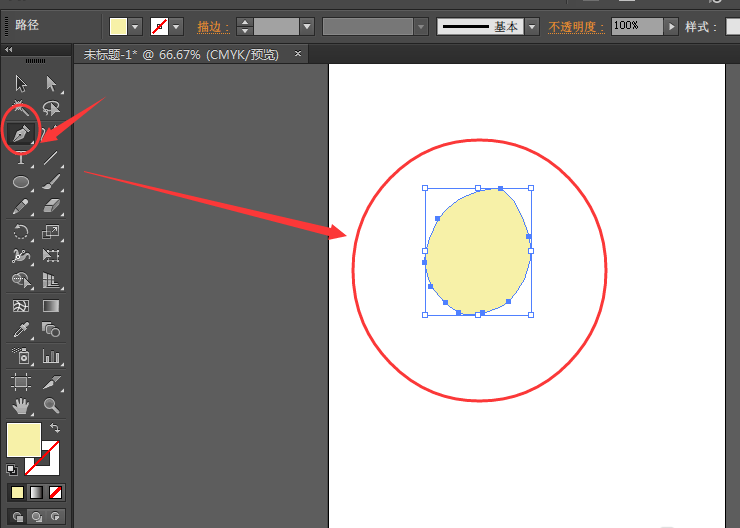Expand the stroke weight dropdown
Image resolution: width=740 pixels, height=528 pixels.
coord(307,26)
